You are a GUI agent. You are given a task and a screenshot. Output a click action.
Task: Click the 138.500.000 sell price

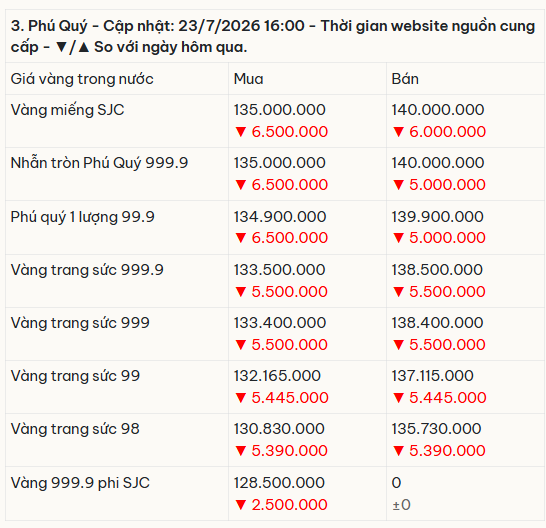click(x=437, y=270)
